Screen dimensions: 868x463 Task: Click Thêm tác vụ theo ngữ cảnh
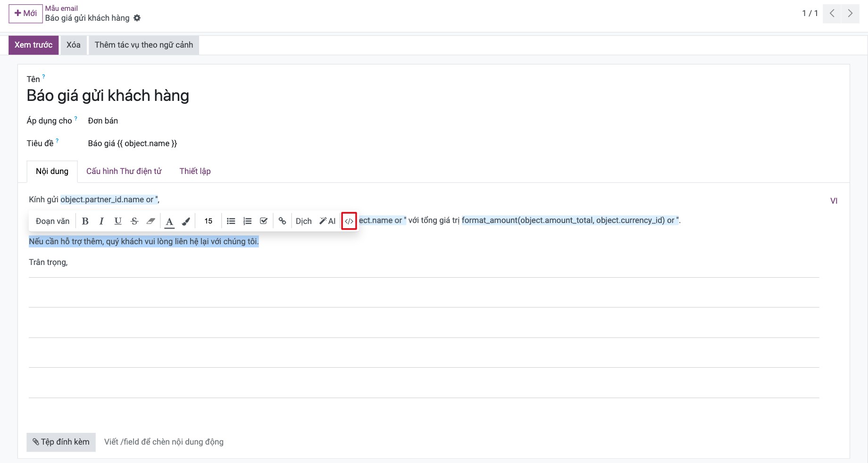(144, 45)
